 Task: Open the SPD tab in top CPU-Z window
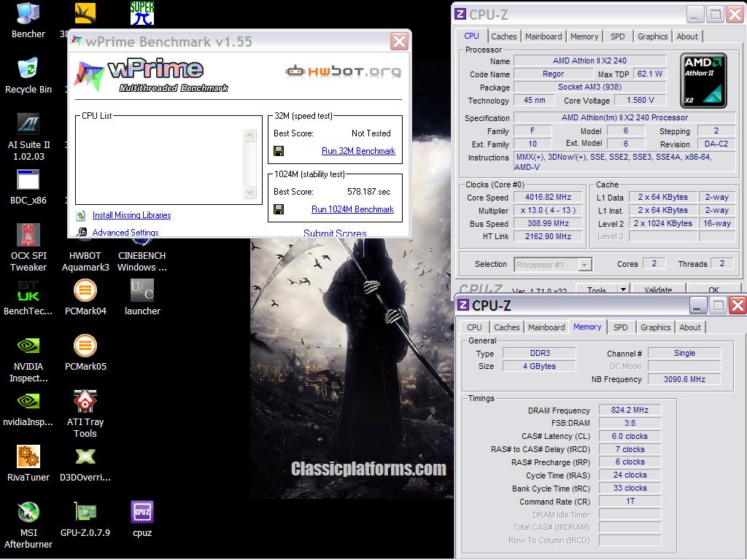tap(617, 36)
